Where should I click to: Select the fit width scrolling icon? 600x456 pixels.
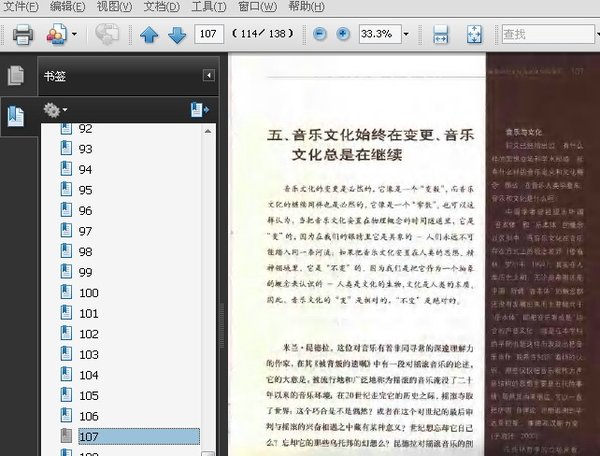pos(440,34)
